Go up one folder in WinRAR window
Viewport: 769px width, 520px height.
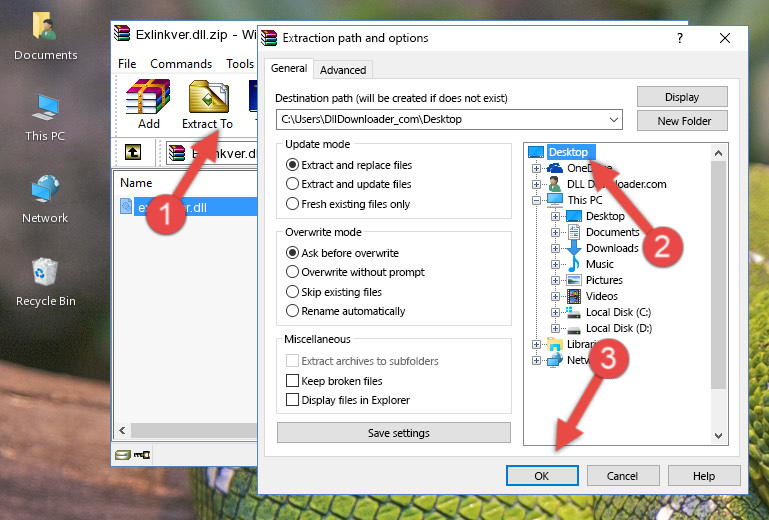pyautogui.click(x=133, y=153)
